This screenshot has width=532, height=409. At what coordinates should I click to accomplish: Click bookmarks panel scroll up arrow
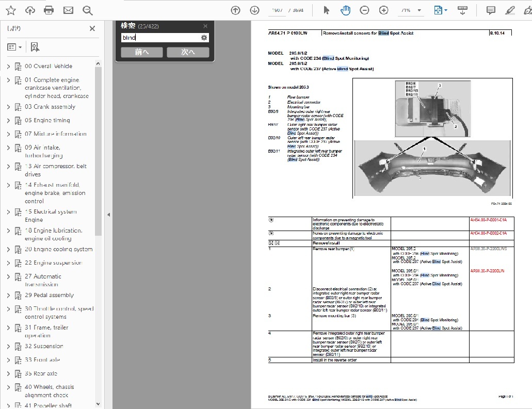[x=98, y=64]
